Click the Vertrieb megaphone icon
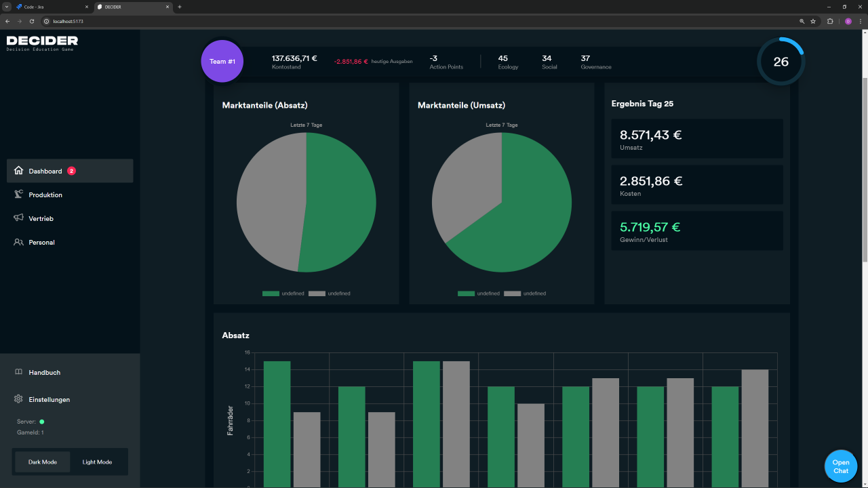This screenshot has width=868, height=488. pos(19,218)
